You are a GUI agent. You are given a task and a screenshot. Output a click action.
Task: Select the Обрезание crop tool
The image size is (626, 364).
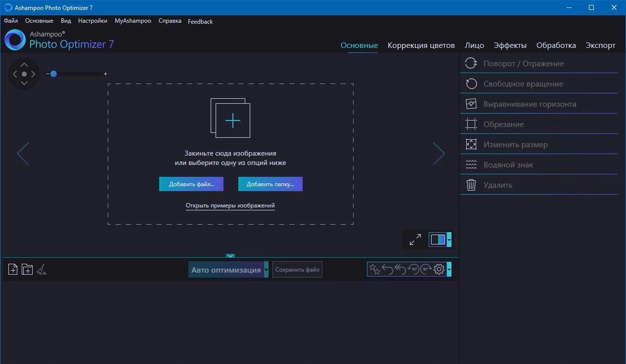[539, 124]
